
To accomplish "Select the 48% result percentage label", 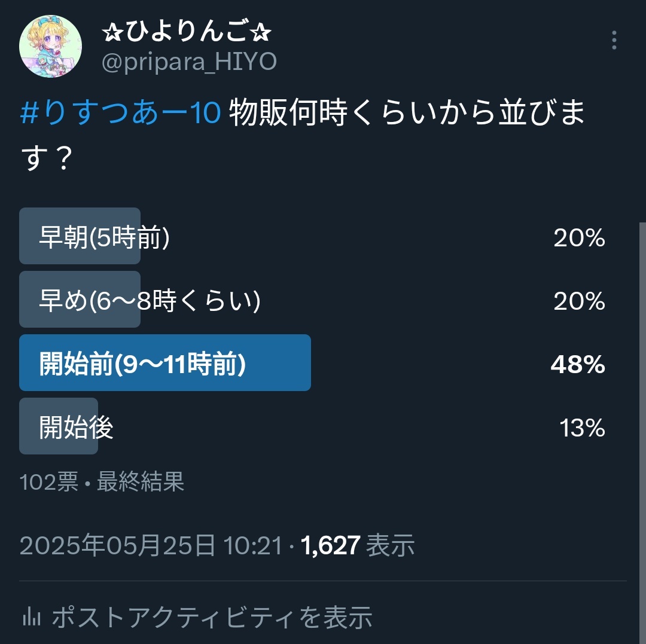I will tap(578, 364).
